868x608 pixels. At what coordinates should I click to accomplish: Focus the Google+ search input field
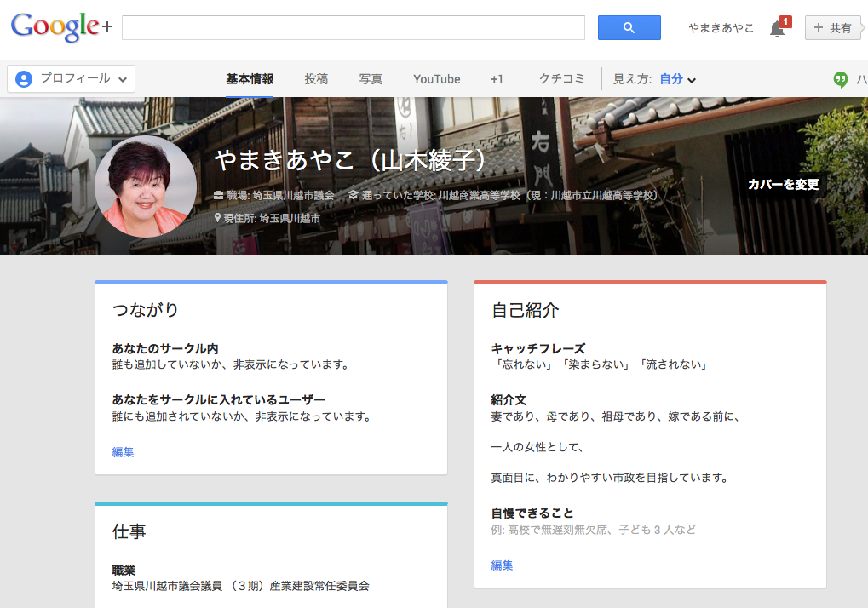tap(353, 28)
